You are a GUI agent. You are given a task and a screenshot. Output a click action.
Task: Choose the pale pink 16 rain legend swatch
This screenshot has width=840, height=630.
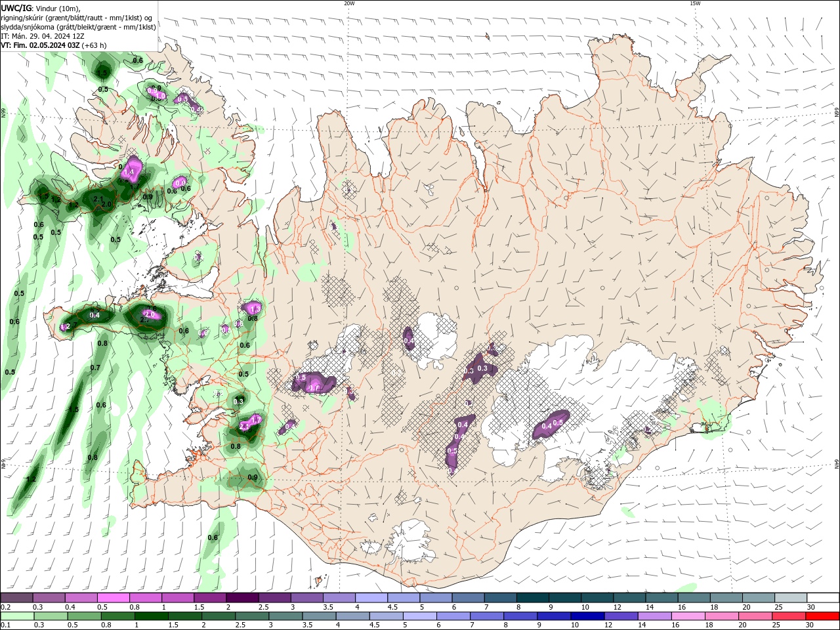tap(688, 616)
